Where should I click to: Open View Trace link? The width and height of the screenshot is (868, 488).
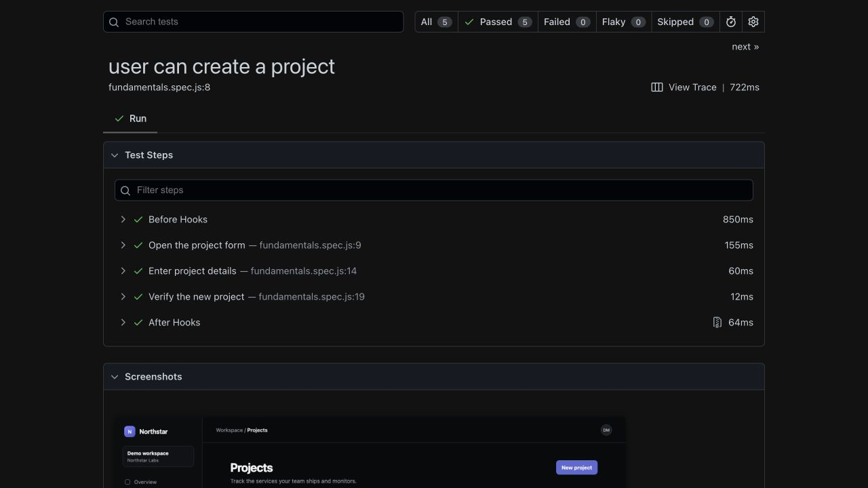pos(684,87)
